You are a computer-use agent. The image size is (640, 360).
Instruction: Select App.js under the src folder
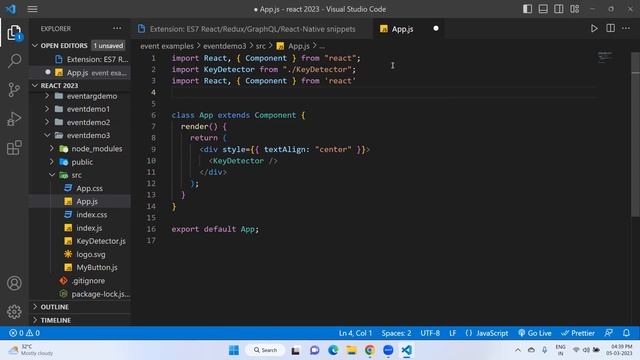80,201
